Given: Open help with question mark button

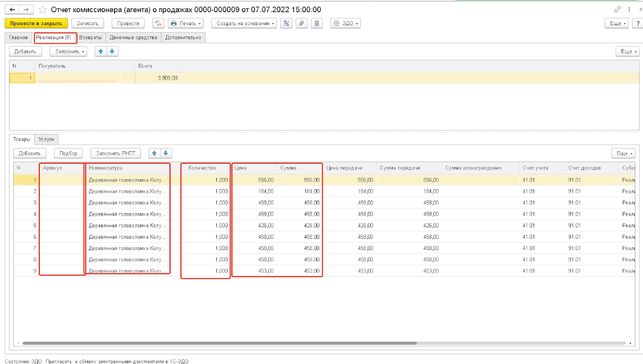Looking at the screenshot, I should [x=637, y=23].
